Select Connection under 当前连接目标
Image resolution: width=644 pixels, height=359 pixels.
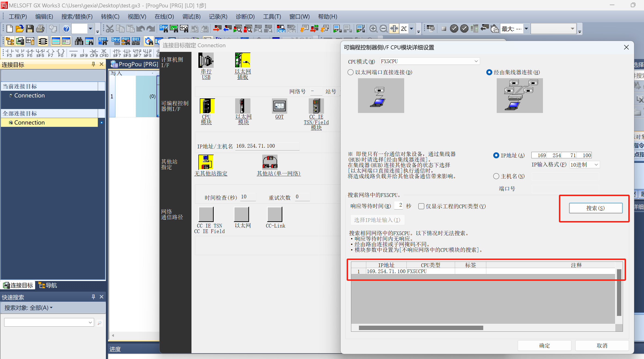tap(49, 95)
